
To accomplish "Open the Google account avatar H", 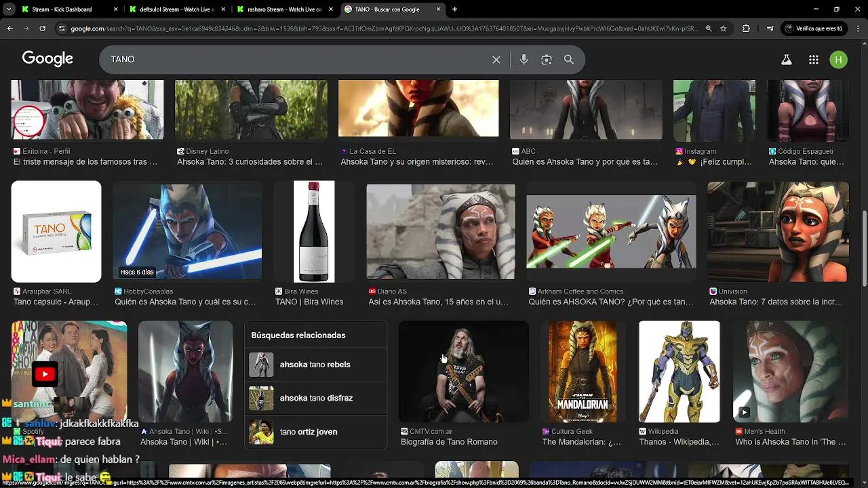I will 839,60.
